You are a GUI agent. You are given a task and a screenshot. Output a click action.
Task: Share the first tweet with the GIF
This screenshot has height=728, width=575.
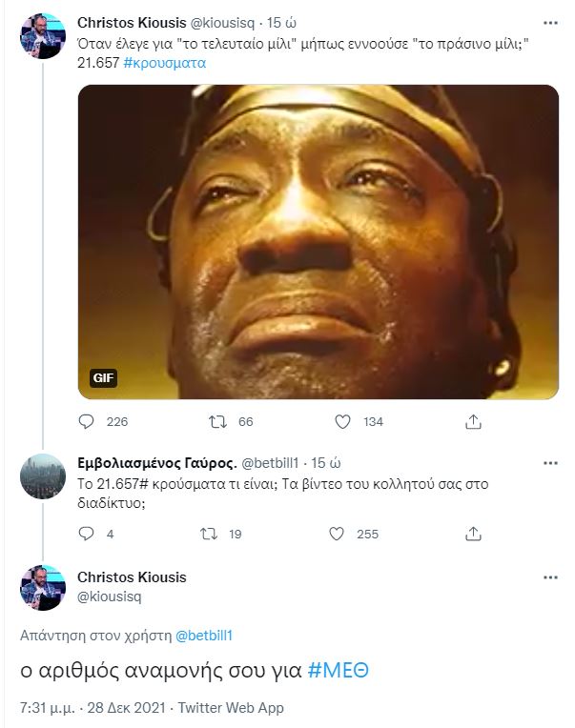[x=471, y=421]
